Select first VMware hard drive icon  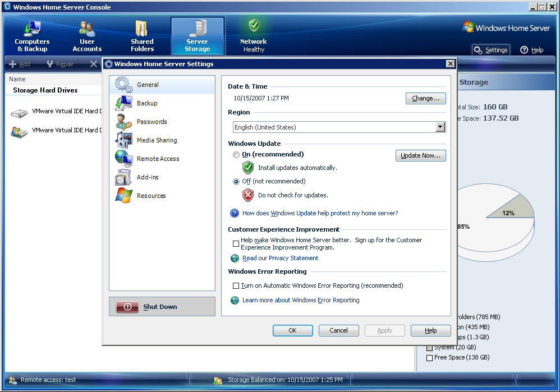(x=19, y=113)
